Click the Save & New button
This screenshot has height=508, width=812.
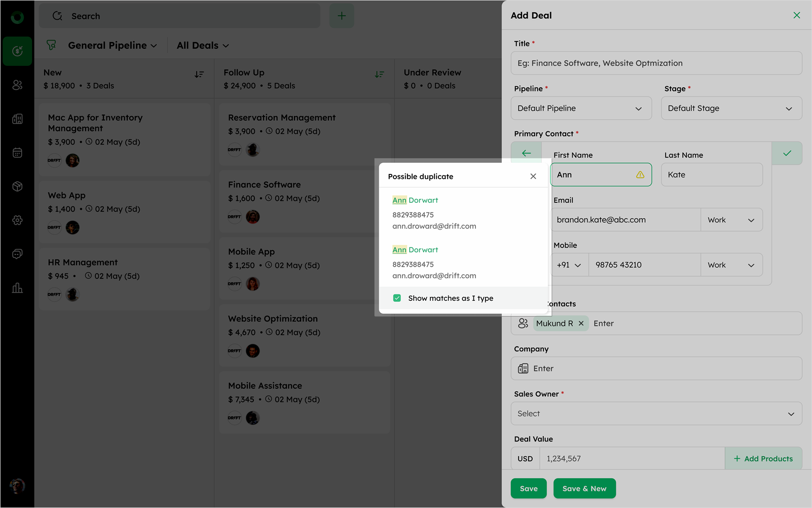(x=584, y=489)
